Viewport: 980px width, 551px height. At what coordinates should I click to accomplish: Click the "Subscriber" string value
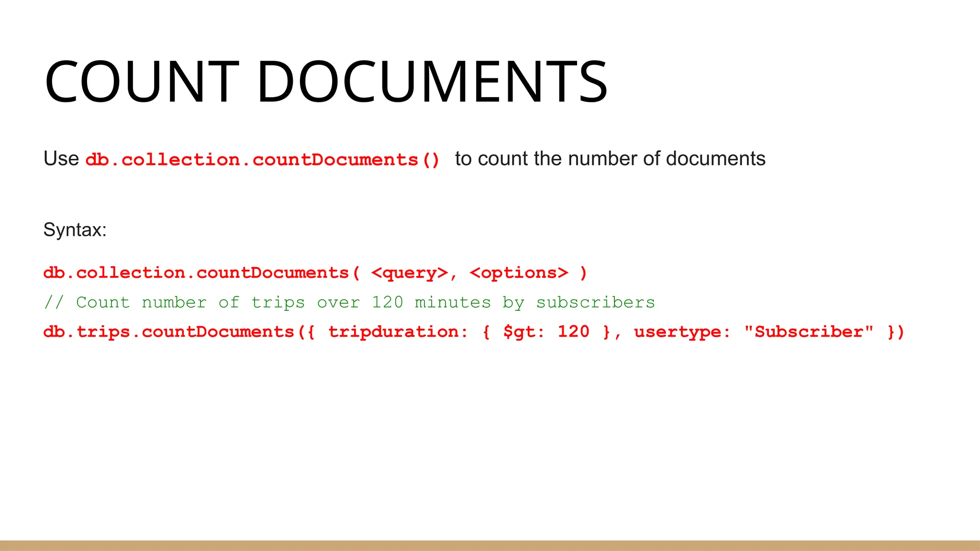pos(809,332)
